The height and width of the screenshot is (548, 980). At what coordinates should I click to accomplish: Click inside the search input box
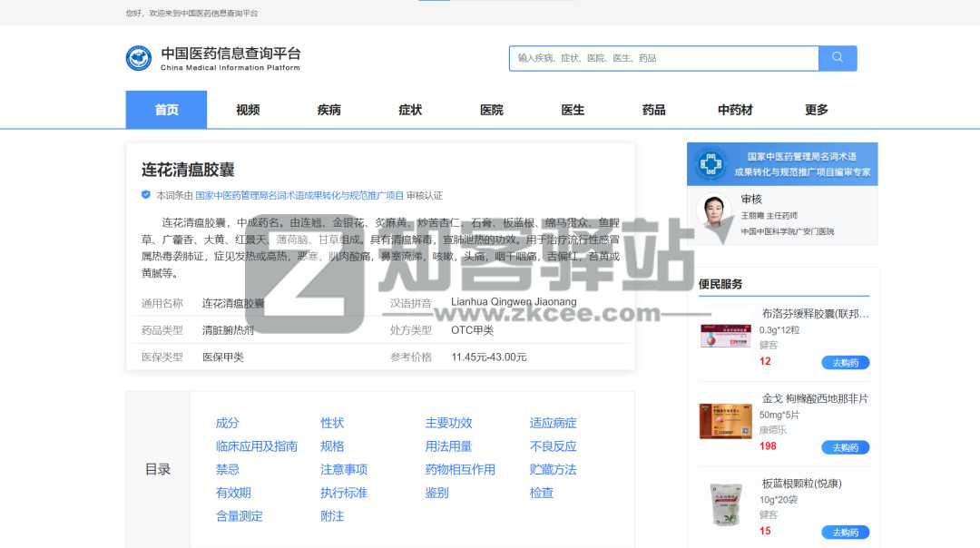tap(662, 57)
